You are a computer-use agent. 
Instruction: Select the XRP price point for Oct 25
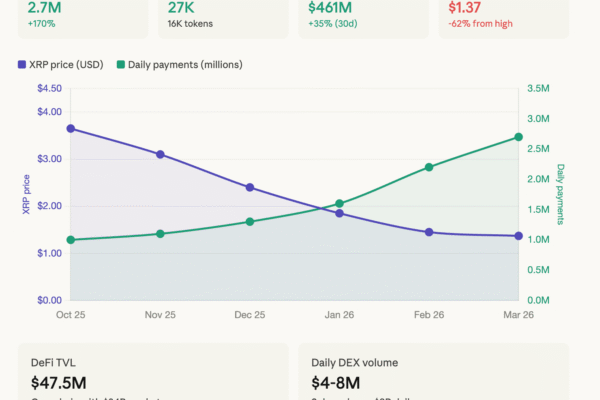tap(71, 129)
